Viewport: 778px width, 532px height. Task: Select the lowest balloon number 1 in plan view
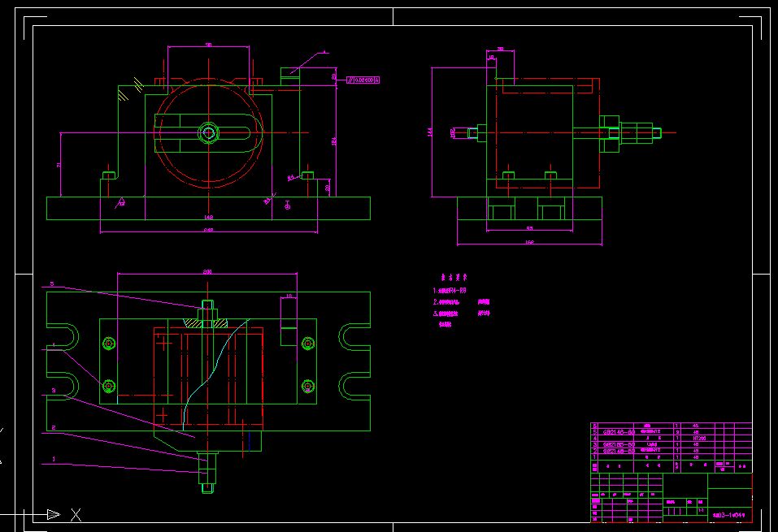click(x=54, y=459)
